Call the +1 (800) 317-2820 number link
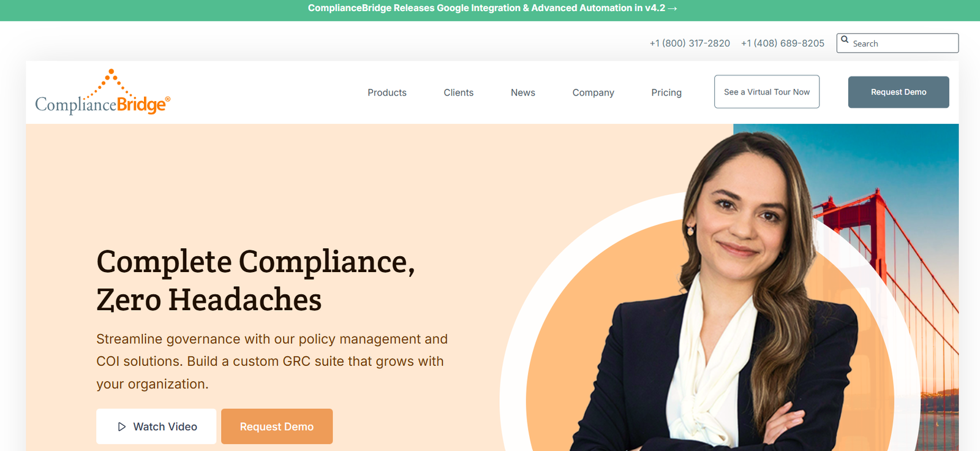The height and width of the screenshot is (451, 980). [690, 44]
